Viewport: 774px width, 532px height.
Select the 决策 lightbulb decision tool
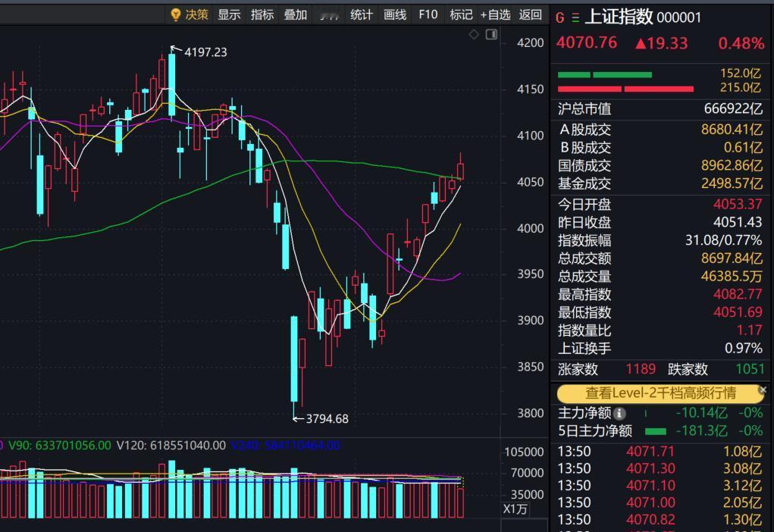[190, 14]
